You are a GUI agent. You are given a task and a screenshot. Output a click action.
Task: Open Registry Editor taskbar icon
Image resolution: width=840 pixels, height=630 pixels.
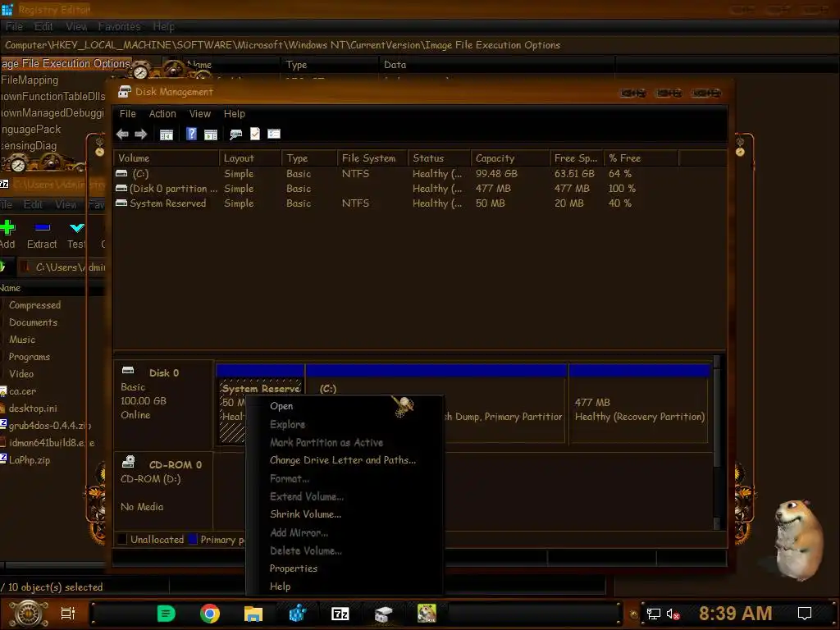coord(297,614)
